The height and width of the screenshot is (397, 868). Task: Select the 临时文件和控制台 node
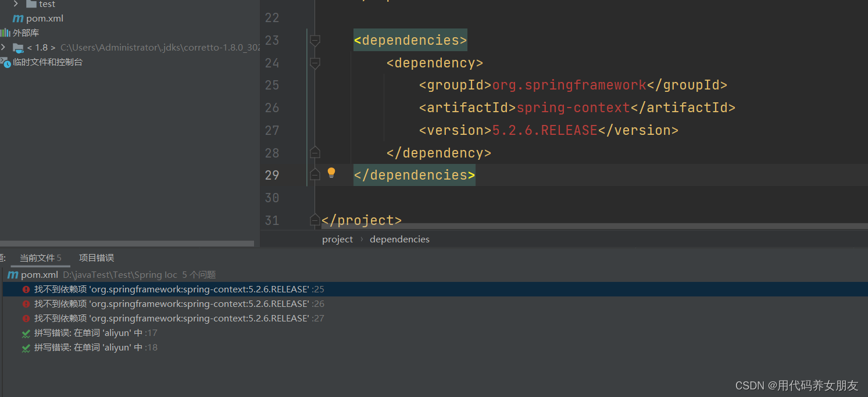(x=48, y=62)
